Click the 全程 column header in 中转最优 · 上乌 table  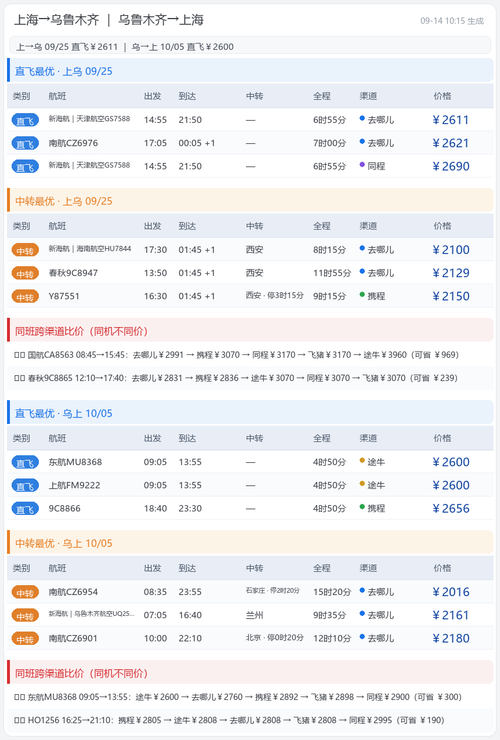click(x=322, y=226)
